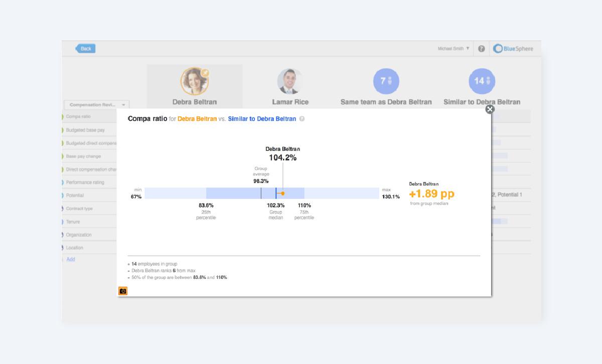
Task: Click orange Debra Beltran name in popup title
Action: [x=197, y=119]
